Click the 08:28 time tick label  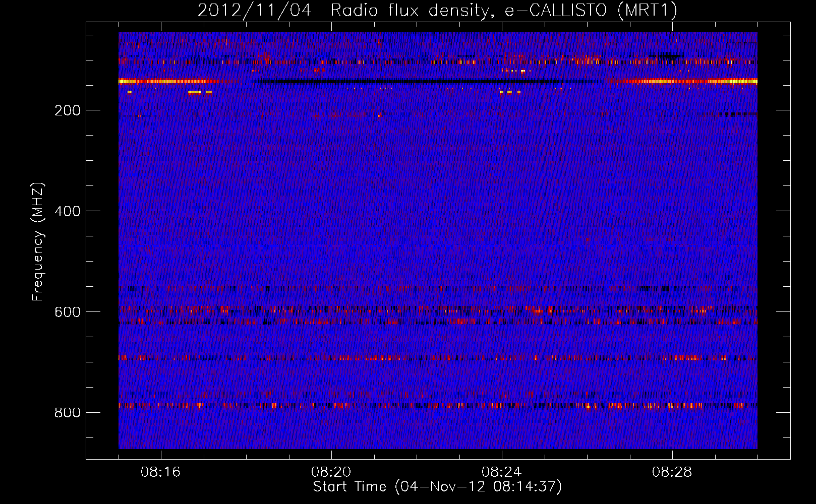pos(672,472)
